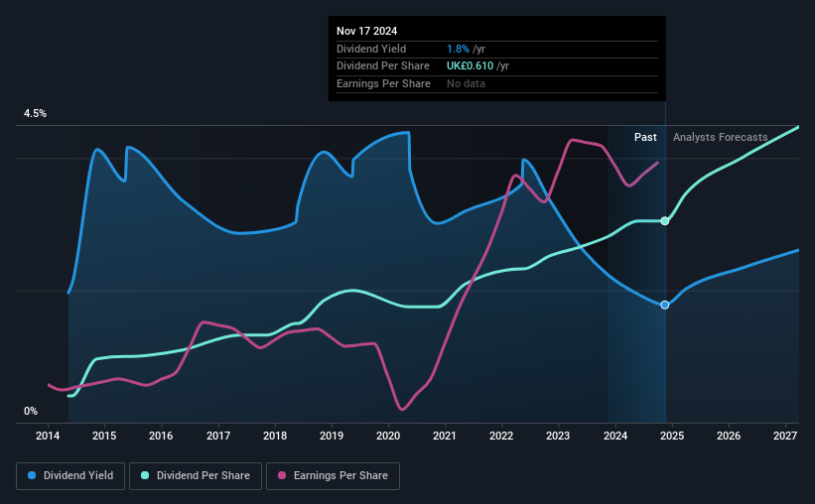Toggle the Dividend Yield legend button
Image resolution: width=815 pixels, height=504 pixels.
70,476
